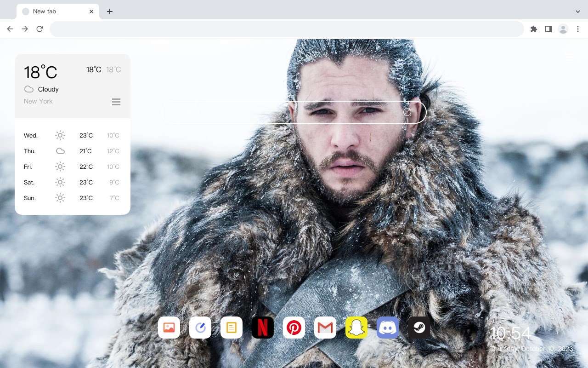Open the Gmail shortcut

click(325, 328)
